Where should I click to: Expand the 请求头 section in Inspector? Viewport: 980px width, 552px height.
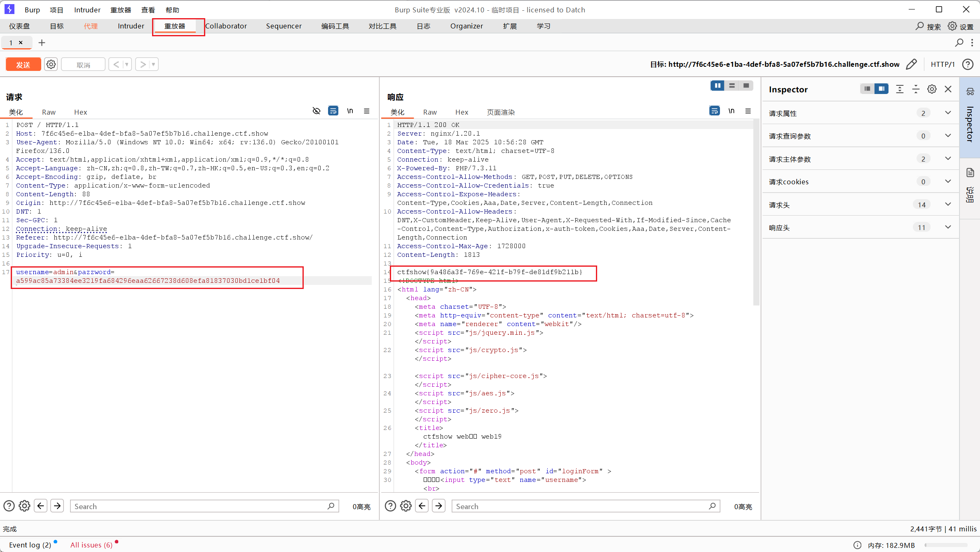[x=948, y=204]
